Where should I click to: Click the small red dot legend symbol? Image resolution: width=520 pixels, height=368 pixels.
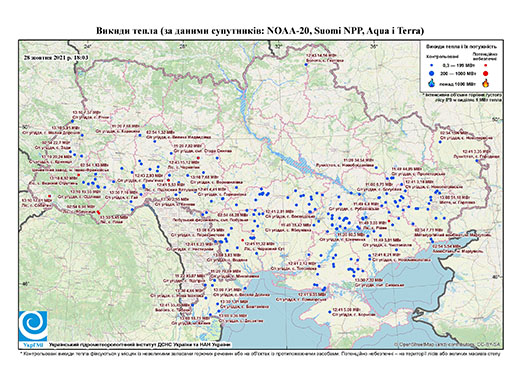pyautogui.click(x=486, y=65)
